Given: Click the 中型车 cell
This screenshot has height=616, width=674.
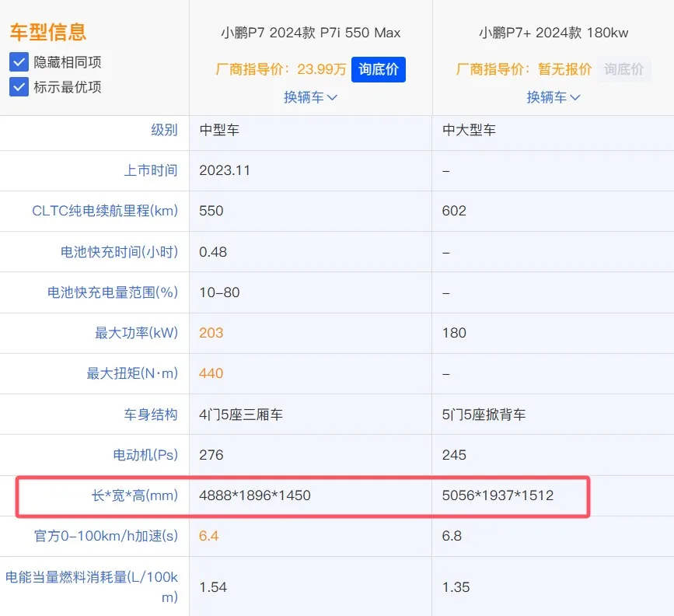Looking at the screenshot, I should tap(219, 130).
